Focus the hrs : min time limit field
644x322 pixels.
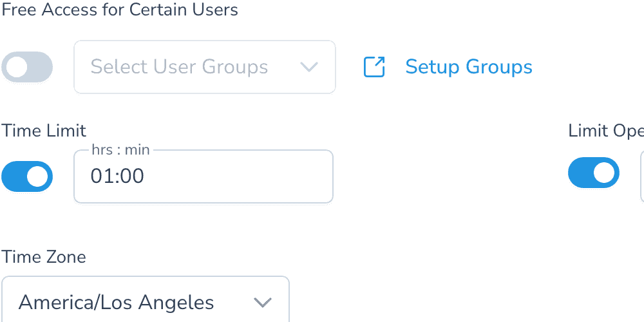[204, 176]
